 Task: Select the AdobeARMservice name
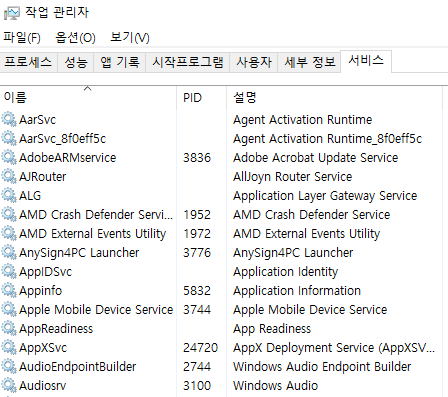click(68, 157)
